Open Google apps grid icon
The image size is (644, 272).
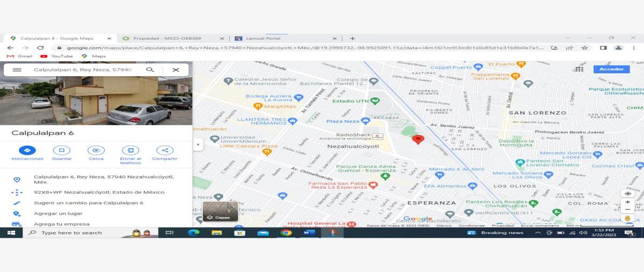tap(579, 69)
